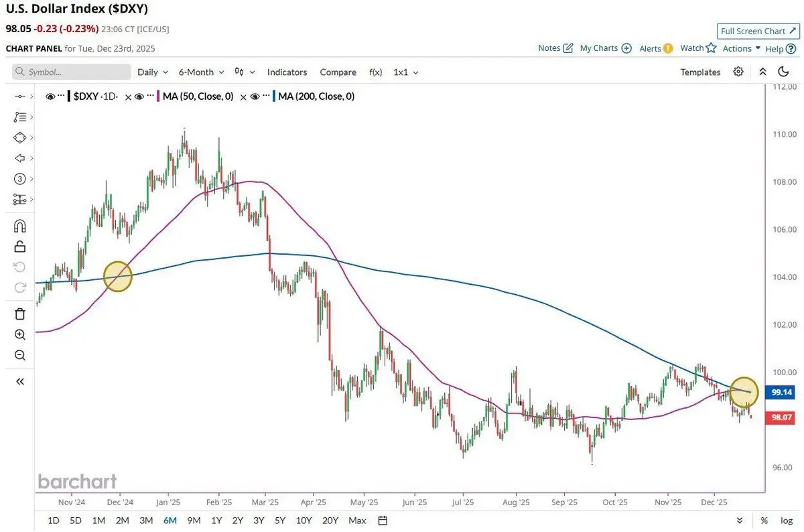Screen dimensions: 804x532
Task: Select the shapes drawing tool
Action: click(19, 137)
